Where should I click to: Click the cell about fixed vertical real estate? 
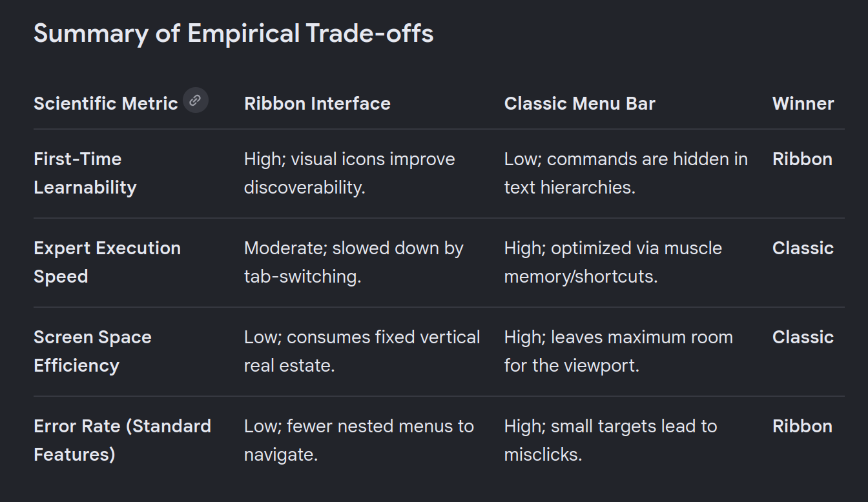click(x=362, y=351)
